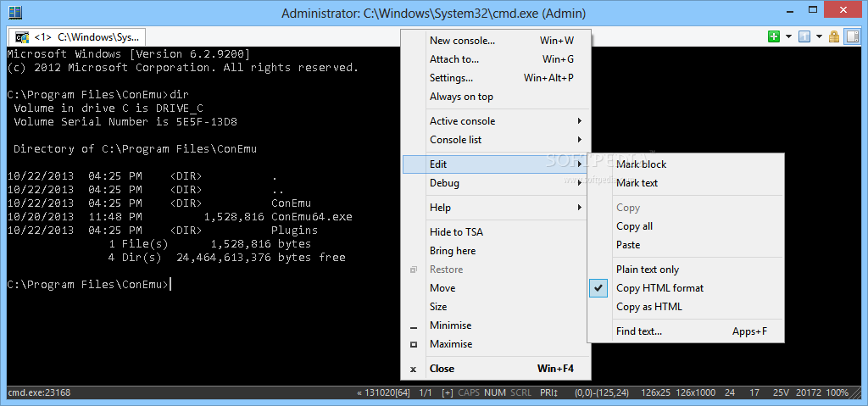
Task: Click the cmd icon on the console tab
Action: click(22, 37)
